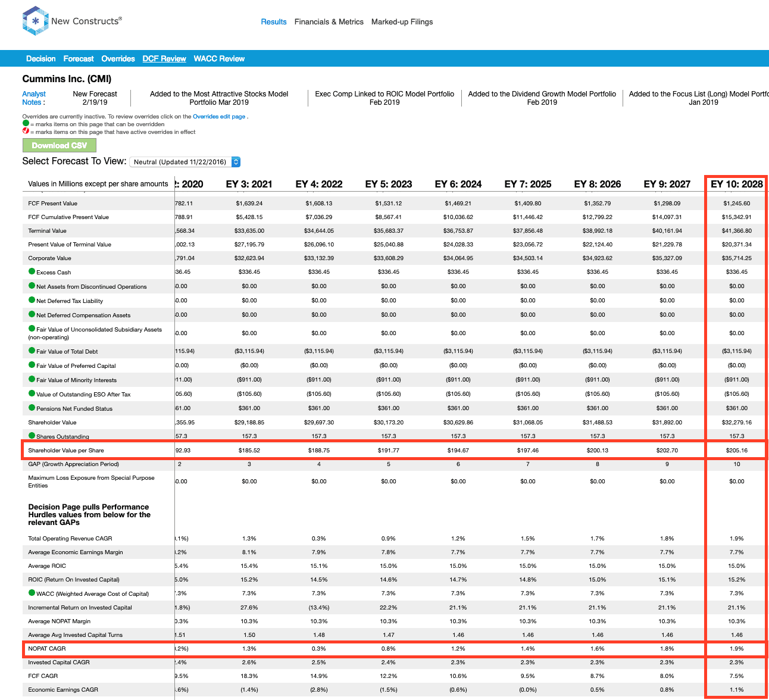Open Financials & Metrics tab
The width and height of the screenshot is (769, 700).
[x=329, y=22]
